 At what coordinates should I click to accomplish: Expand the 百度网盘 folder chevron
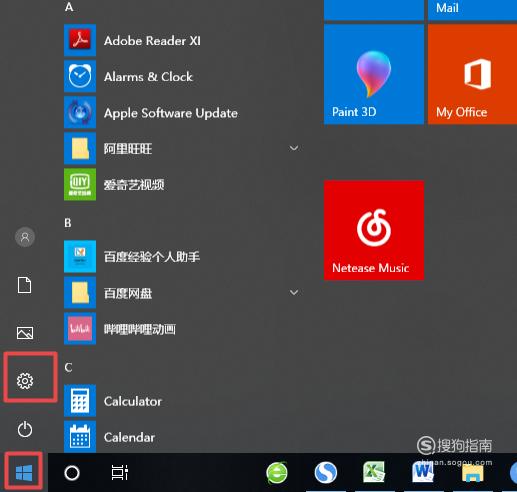coord(294,292)
